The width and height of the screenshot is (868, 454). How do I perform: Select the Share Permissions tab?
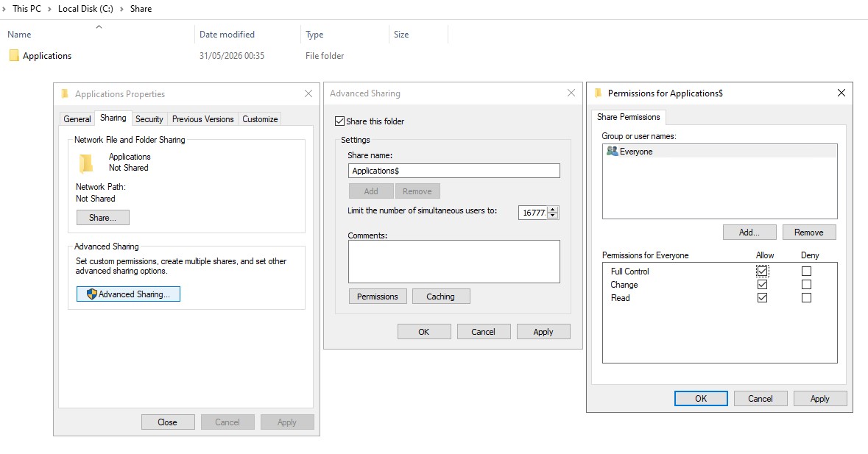click(x=628, y=117)
